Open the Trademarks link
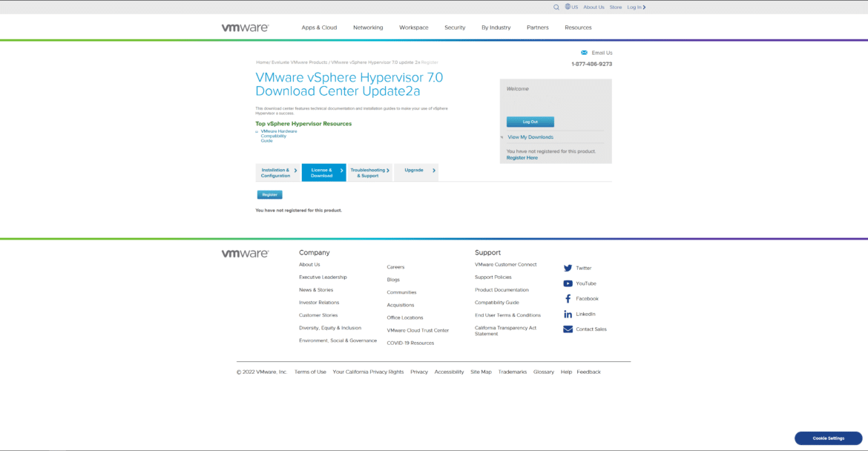Viewport: 868px width, 451px height. click(512, 372)
